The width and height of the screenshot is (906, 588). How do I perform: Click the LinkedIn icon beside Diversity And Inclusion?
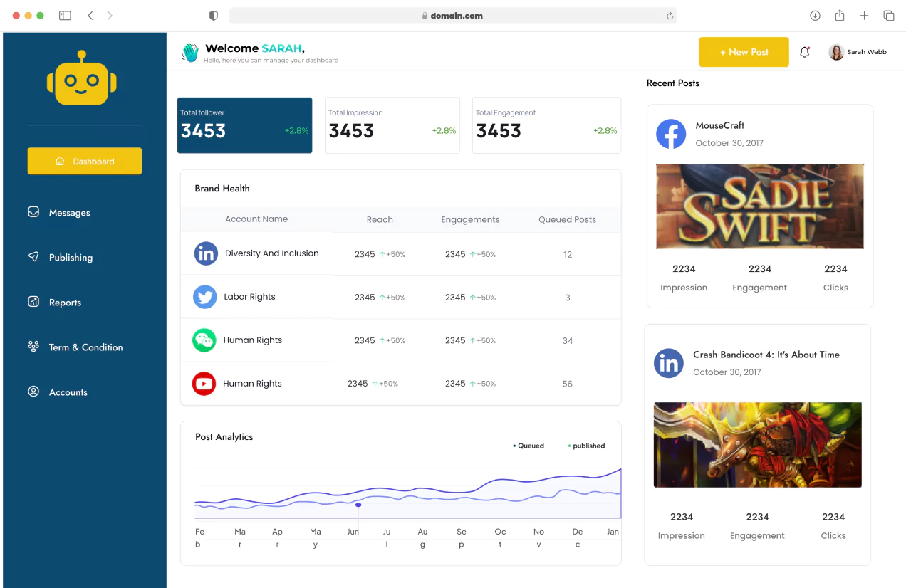coord(205,253)
